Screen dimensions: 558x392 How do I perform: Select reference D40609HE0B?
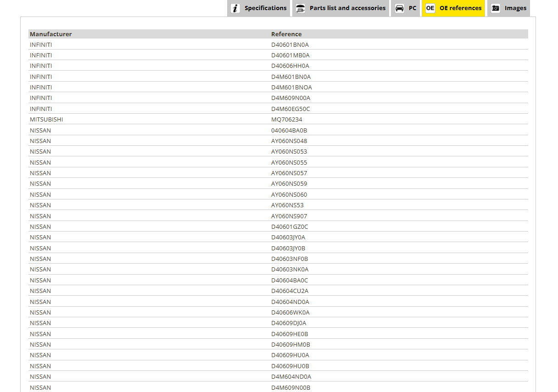pyautogui.click(x=290, y=334)
